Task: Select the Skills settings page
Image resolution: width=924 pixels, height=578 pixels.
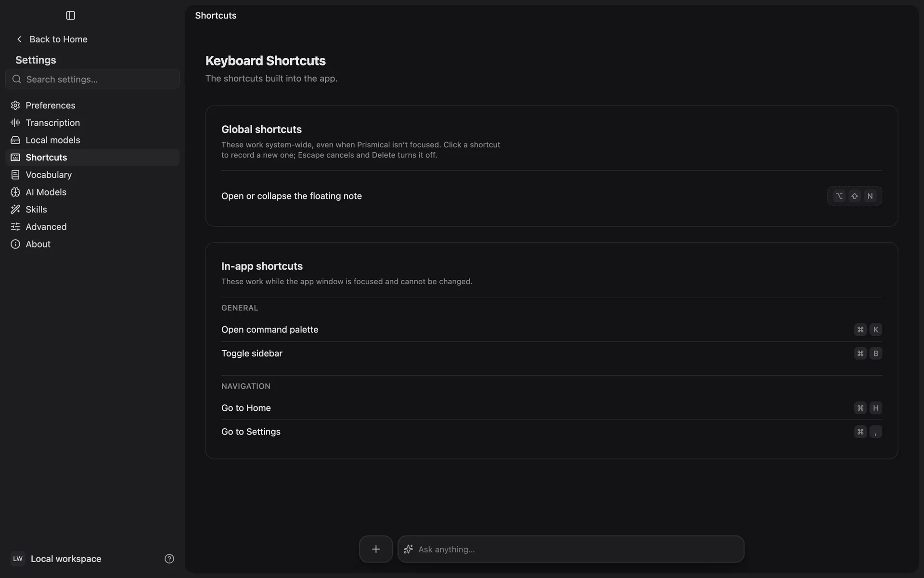Action: coord(92,209)
